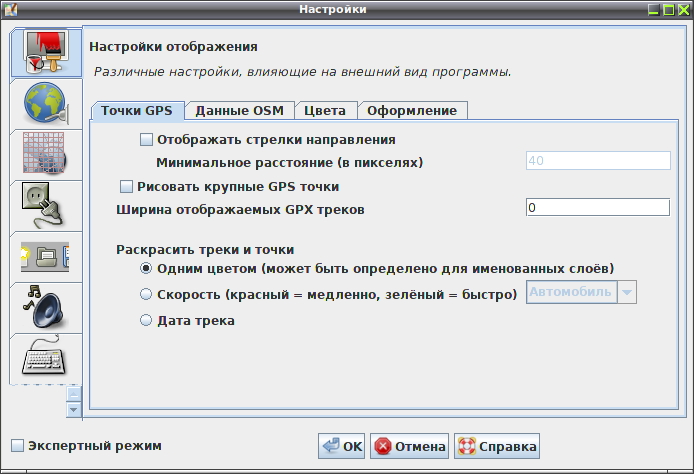Select 'Скорость' coloring radio button
The width and height of the screenshot is (694, 474).
pyautogui.click(x=146, y=294)
